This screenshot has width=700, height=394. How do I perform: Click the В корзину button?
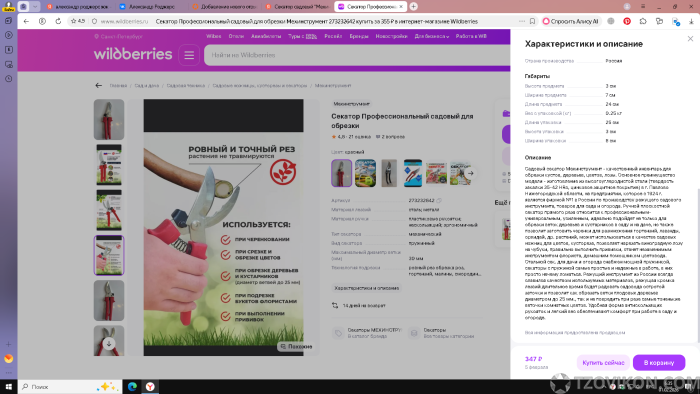coord(659,362)
